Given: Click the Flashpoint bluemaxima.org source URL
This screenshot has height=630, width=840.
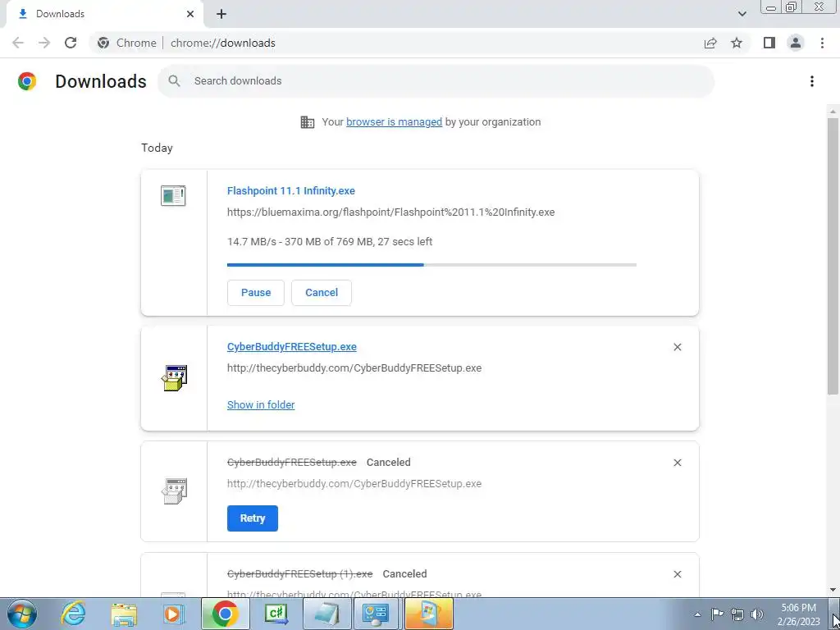Looking at the screenshot, I should [x=391, y=212].
